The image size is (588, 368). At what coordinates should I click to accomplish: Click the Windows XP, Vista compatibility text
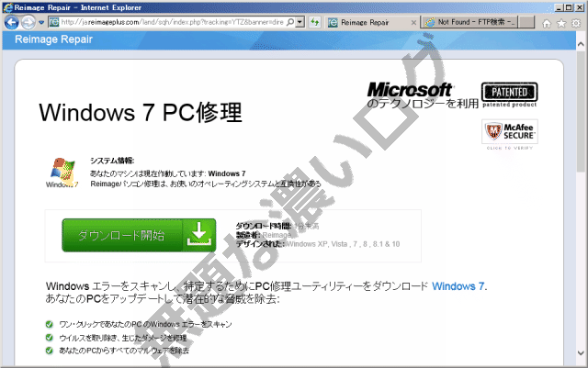pyautogui.click(x=343, y=244)
